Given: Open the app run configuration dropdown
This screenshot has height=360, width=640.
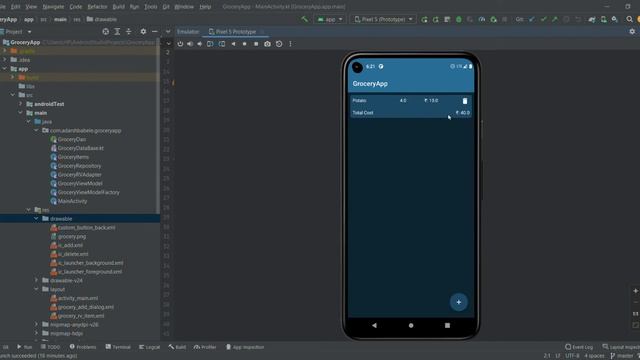Looking at the screenshot, I should 330,19.
